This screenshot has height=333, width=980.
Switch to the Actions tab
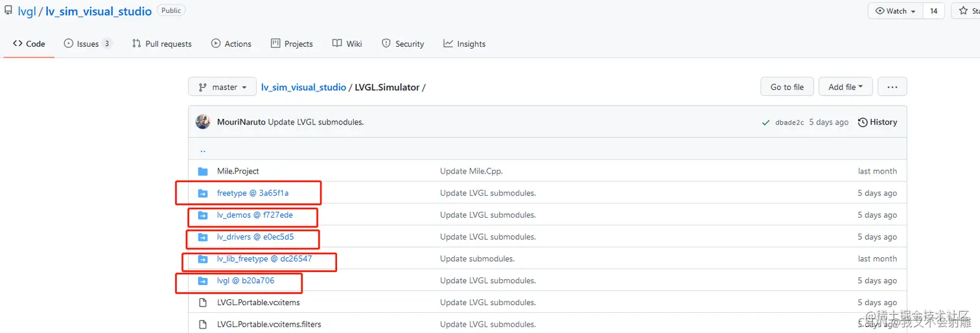point(231,44)
